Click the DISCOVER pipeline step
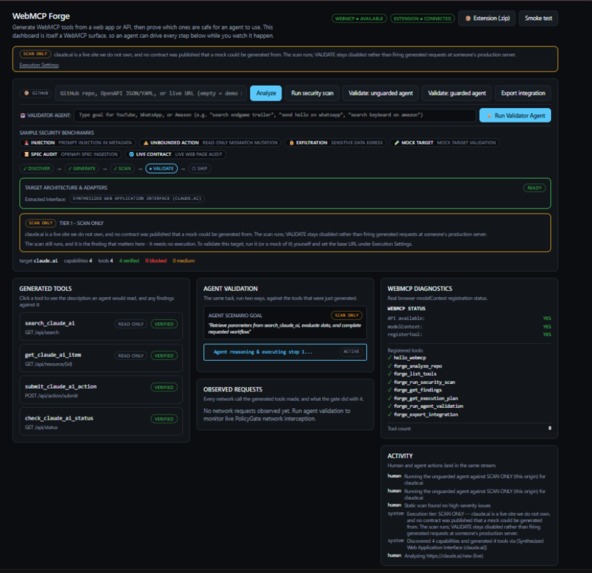Image resolution: width=592 pixels, height=573 pixels. pos(37,168)
